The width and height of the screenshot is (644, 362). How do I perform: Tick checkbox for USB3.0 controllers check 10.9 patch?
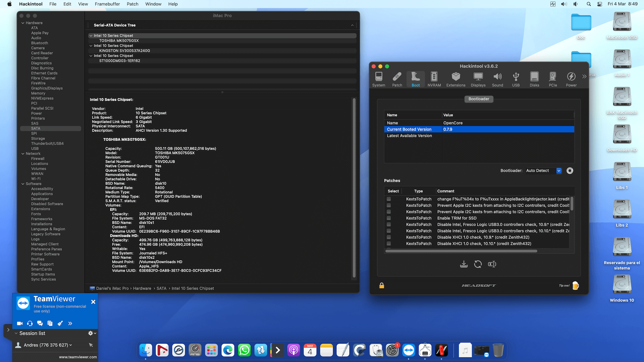point(389,225)
